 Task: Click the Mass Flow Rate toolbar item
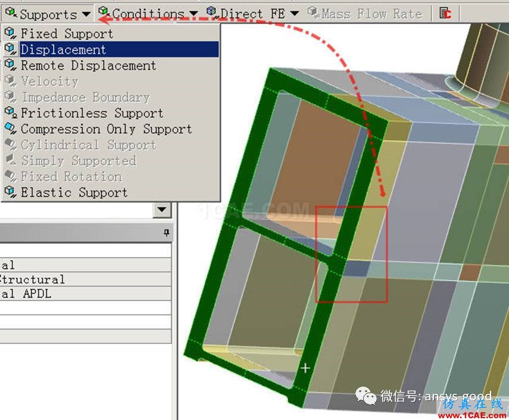click(x=365, y=14)
